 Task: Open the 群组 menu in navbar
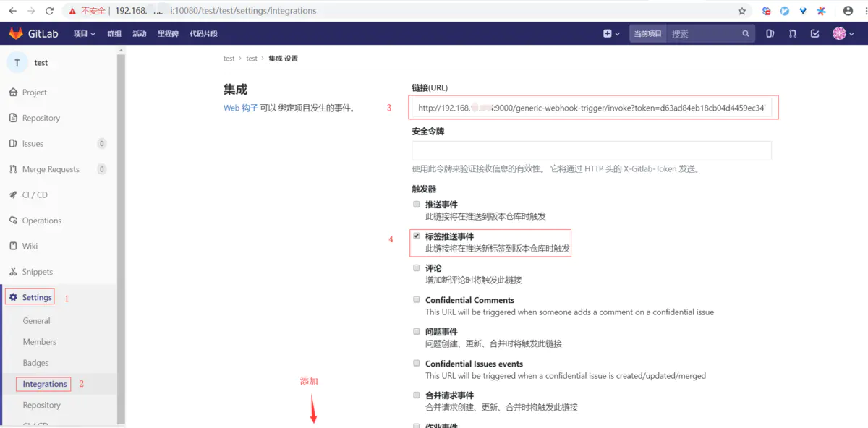(x=114, y=33)
